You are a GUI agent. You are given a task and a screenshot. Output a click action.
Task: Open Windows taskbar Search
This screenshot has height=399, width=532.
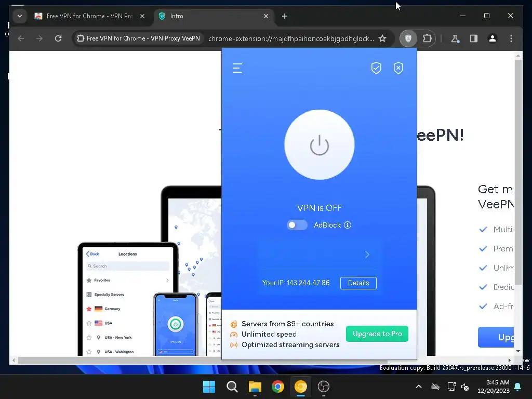tap(232, 387)
